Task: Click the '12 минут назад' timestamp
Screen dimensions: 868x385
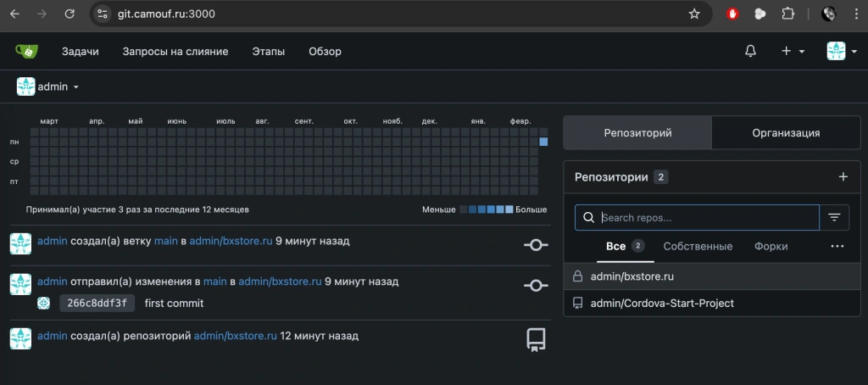Action: tap(320, 335)
